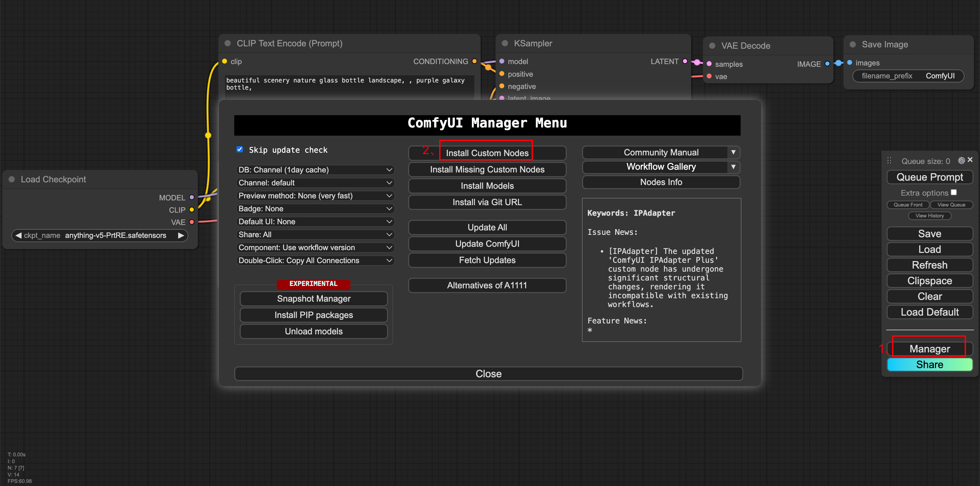Screen dimensions: 980x486
Task: Click the settings gear icon in queue panel
Action: pyautogui.click(x=961, y=161)
